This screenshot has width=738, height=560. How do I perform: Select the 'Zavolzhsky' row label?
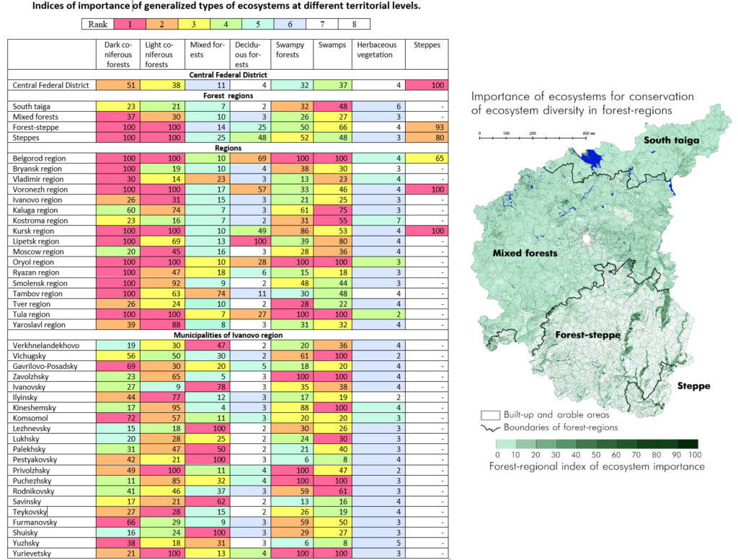[30, 376]
